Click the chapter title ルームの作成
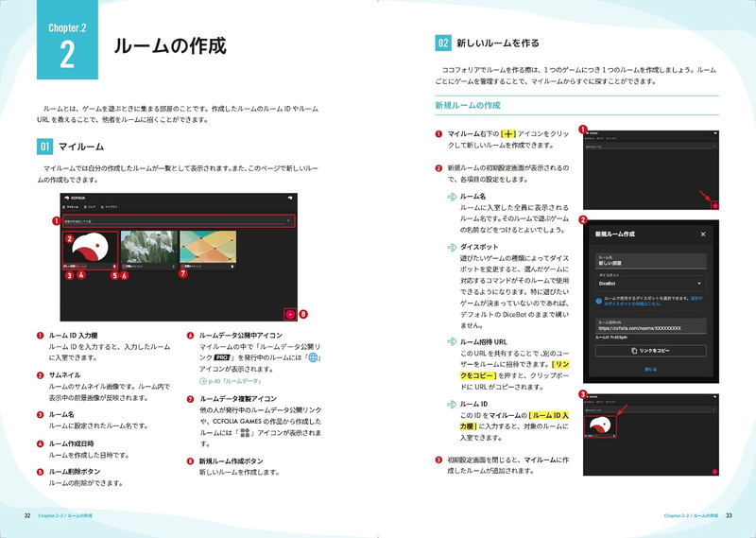 pyautogui.click(x=170, y=46)
